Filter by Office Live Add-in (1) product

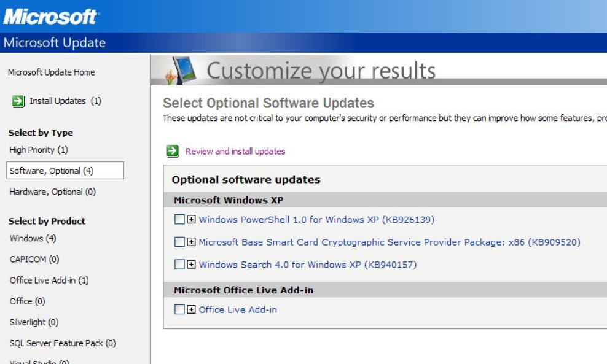tap(49, 280)
